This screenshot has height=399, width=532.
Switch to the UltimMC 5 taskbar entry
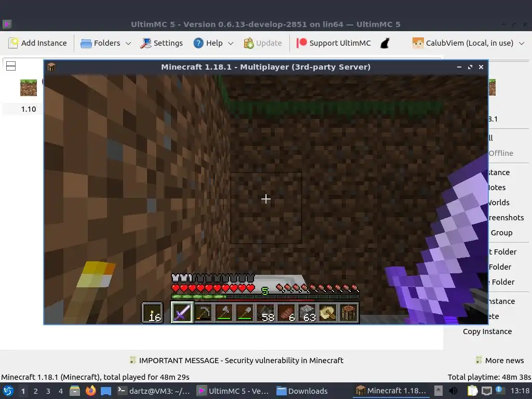pyautogui.click(x=234, y=391)
